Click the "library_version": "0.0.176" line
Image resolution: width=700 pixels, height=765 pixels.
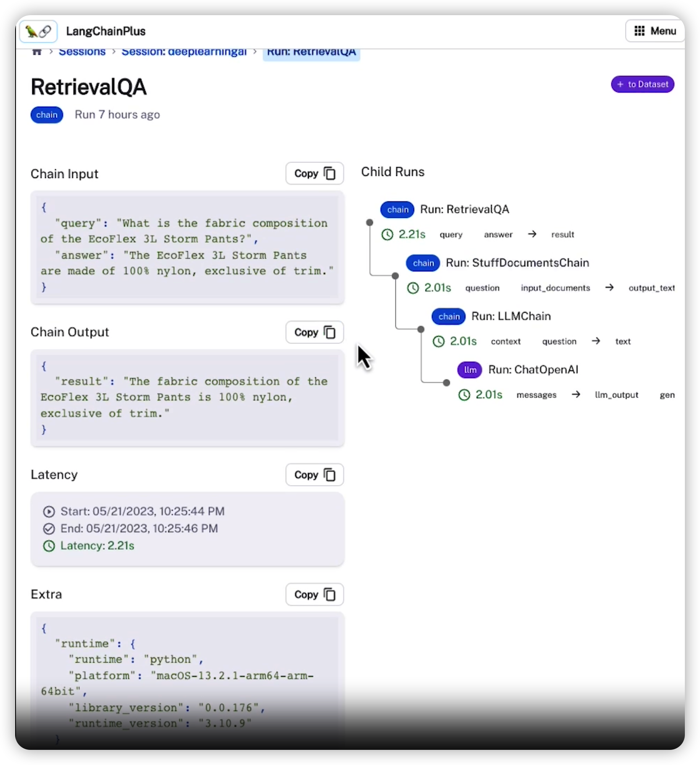[167, 708]
